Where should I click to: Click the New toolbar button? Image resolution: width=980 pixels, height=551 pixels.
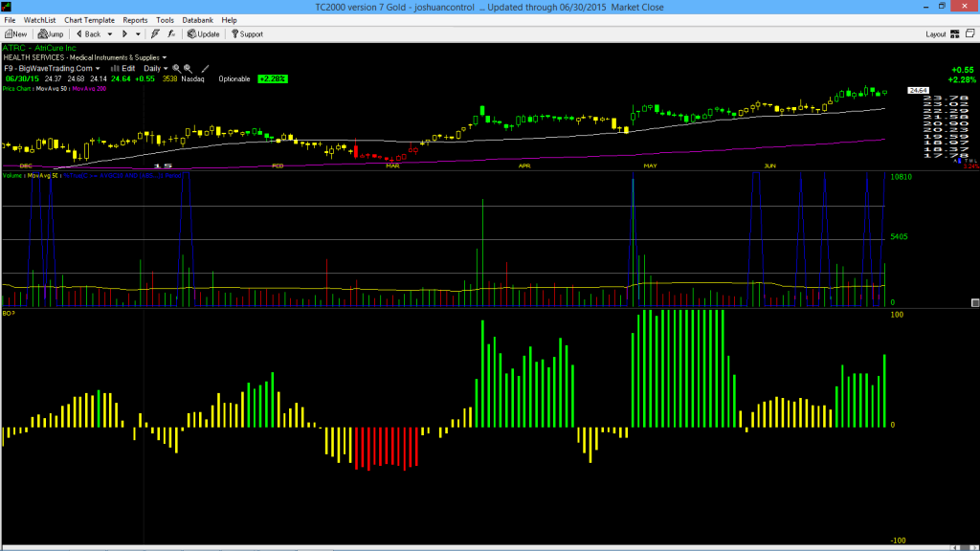point(15,33)
